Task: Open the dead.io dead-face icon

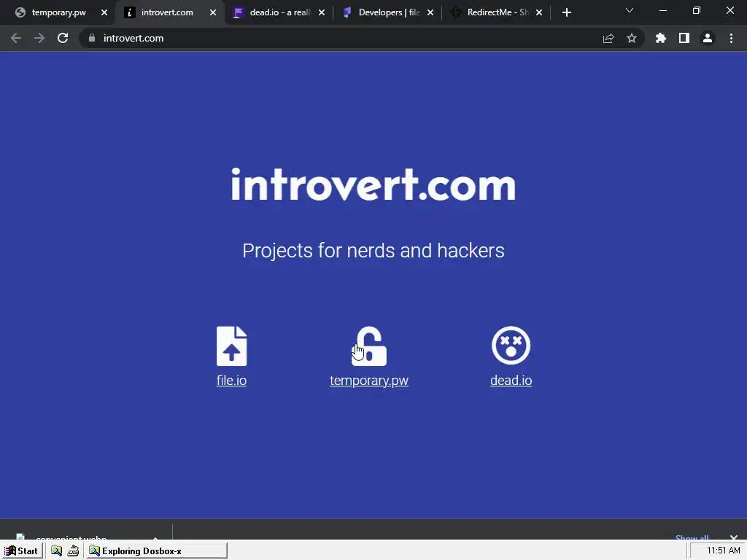Action: pos(511,345)
